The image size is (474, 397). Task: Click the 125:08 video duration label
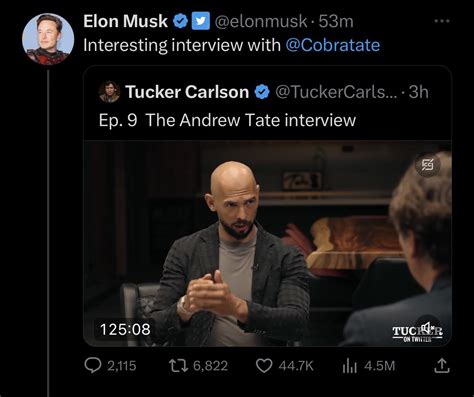[x=125, y=329]
